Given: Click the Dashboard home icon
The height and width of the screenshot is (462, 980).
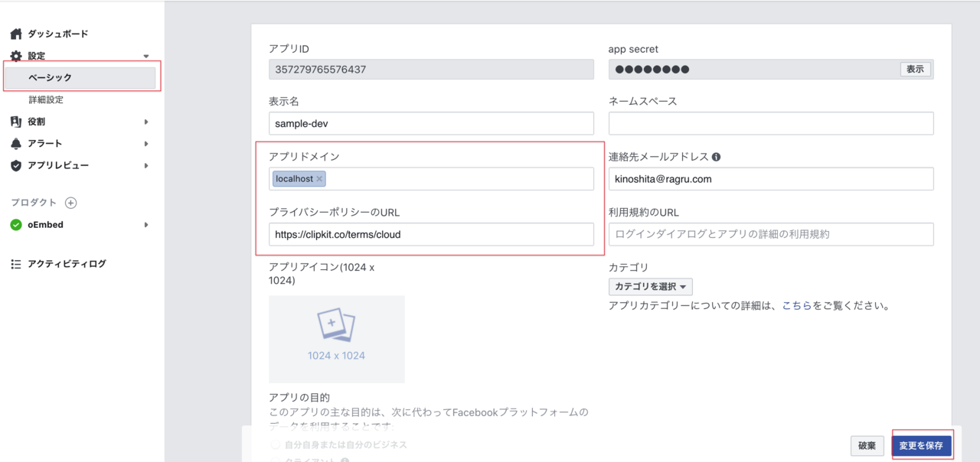Looking at the screenshot, I should coord(15,34).
